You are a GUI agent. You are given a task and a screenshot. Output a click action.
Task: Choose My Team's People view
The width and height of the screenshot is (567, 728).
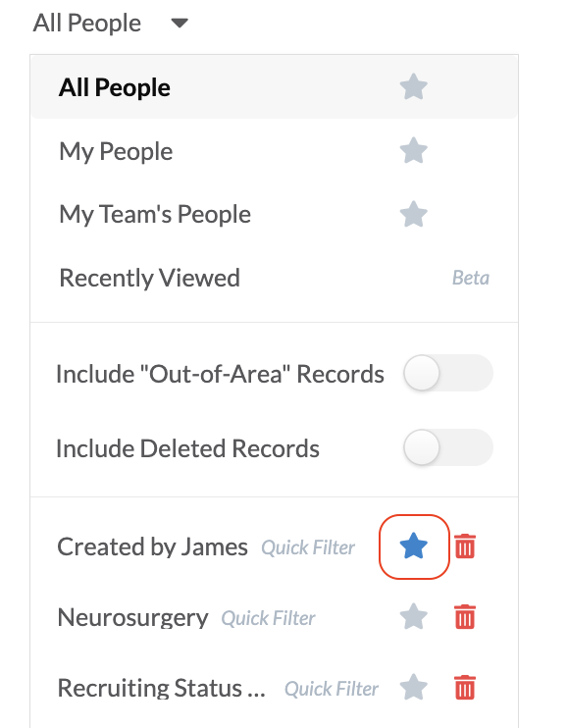pos(274,214)
